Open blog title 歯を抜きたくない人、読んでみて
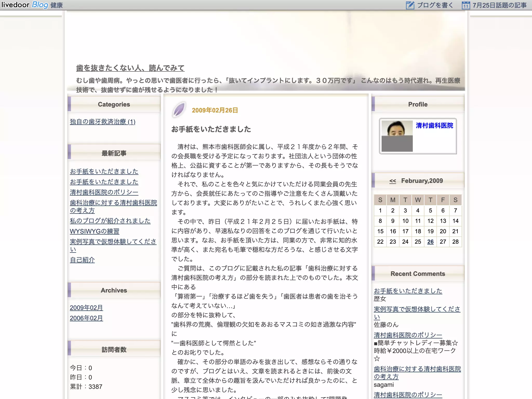Viewport: 532px width, 399px height. click(x=130, y=68)
